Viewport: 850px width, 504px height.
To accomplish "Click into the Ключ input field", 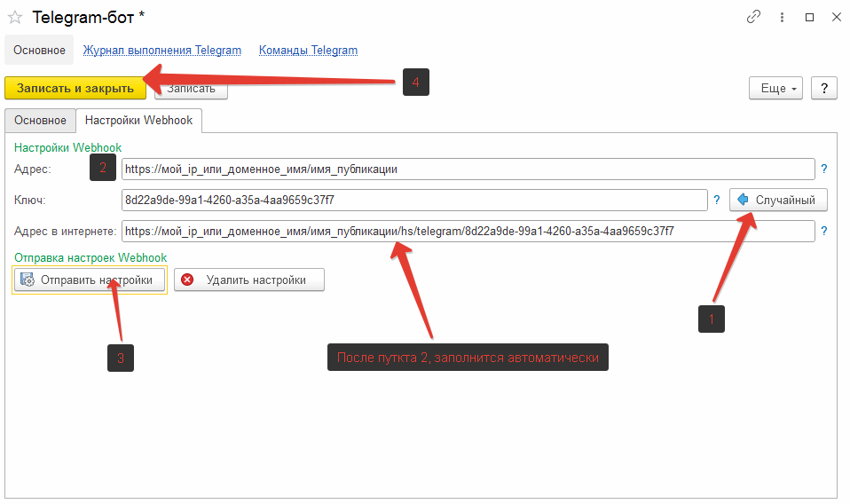I will click(x=413, y=201).
